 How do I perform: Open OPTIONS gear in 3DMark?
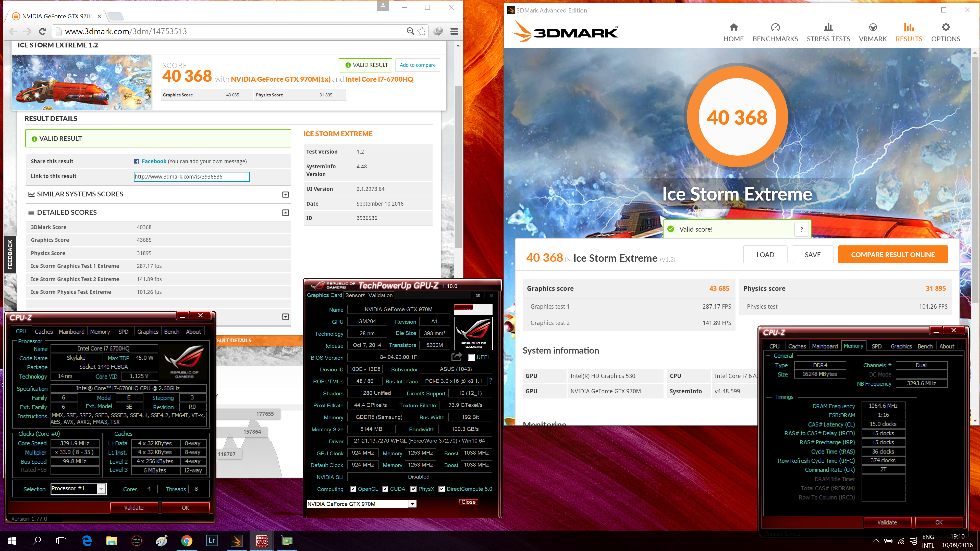coord(945,32)
